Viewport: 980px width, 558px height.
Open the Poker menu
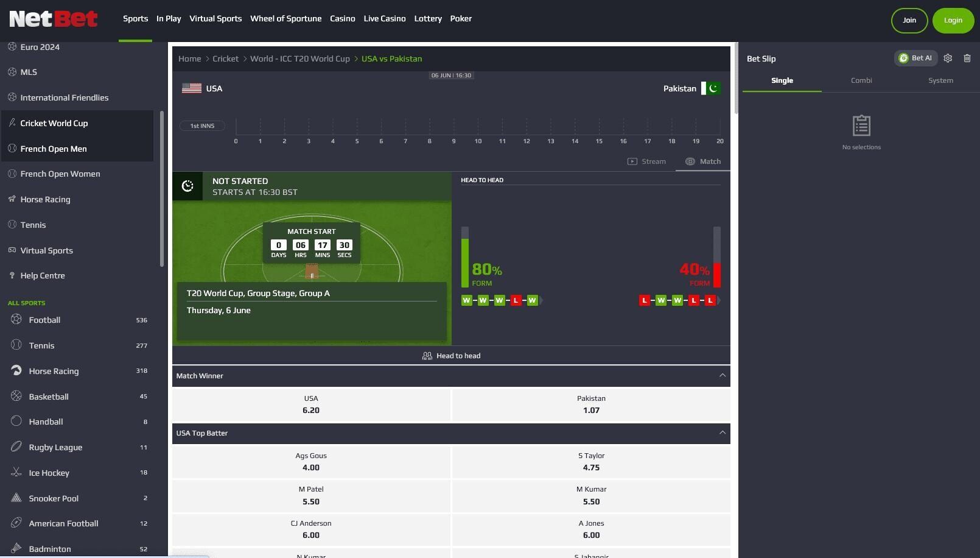tap(461, 19)
